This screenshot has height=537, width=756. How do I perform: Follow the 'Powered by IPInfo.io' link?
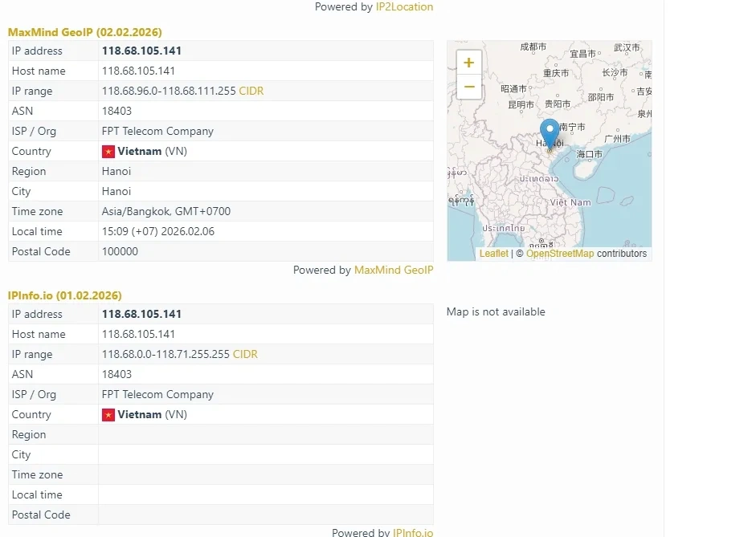tap(412, 532)
